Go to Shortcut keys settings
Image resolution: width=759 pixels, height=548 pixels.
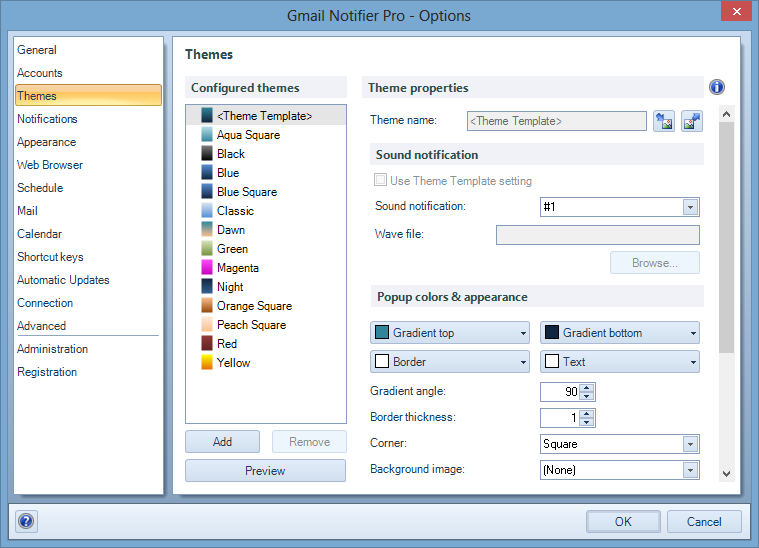click(x=50, y=257)
